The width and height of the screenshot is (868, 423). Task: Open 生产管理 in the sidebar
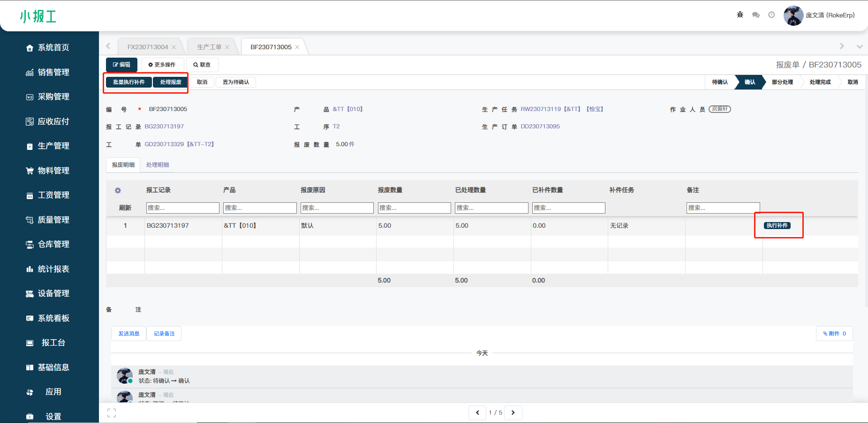pos(53,146)
